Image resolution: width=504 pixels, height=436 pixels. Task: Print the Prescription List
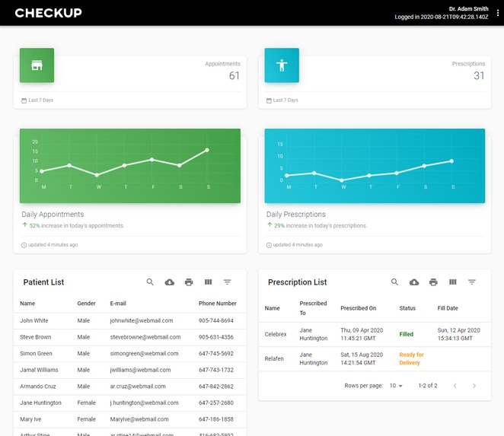pyautogui.click(x=433, y=282)
